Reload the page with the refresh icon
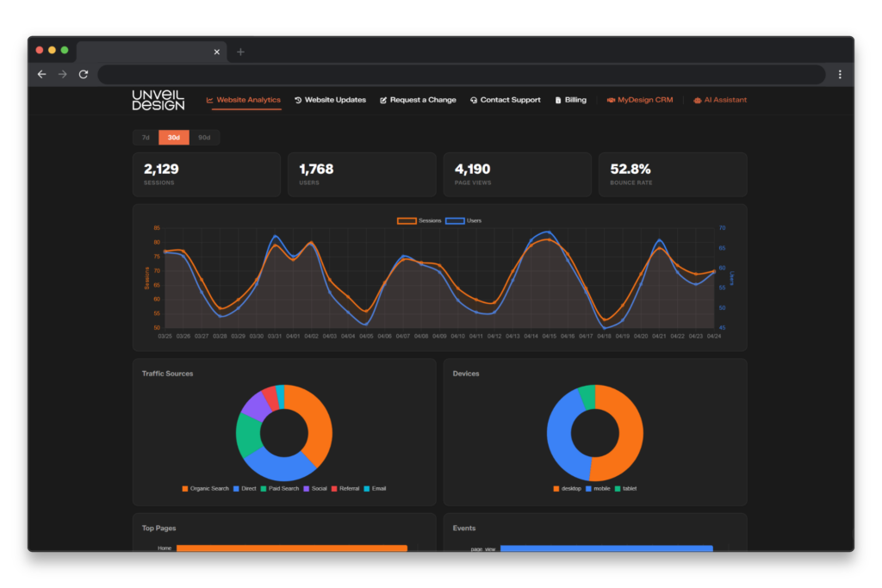The width and height of the screenshot is (882, 588). 84,75
